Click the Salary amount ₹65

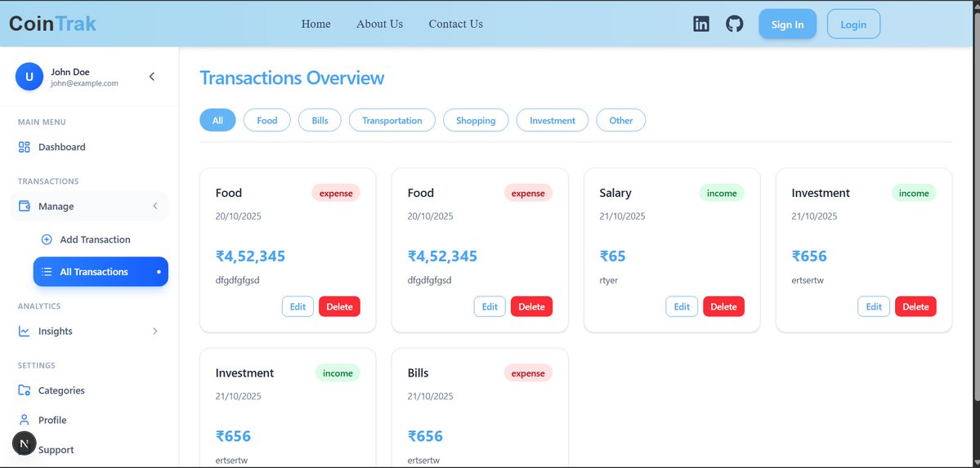(x=612, y=256)
